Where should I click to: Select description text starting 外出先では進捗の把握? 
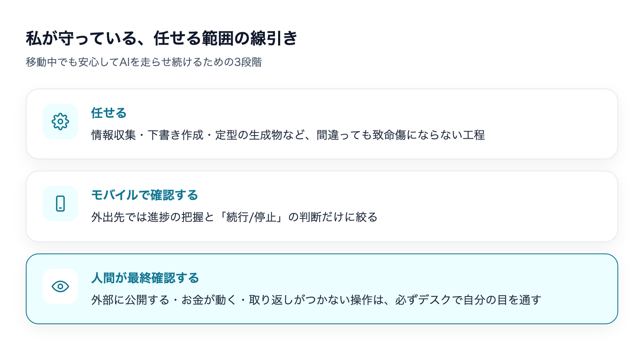pyautogui.click(x=234, y=217)
